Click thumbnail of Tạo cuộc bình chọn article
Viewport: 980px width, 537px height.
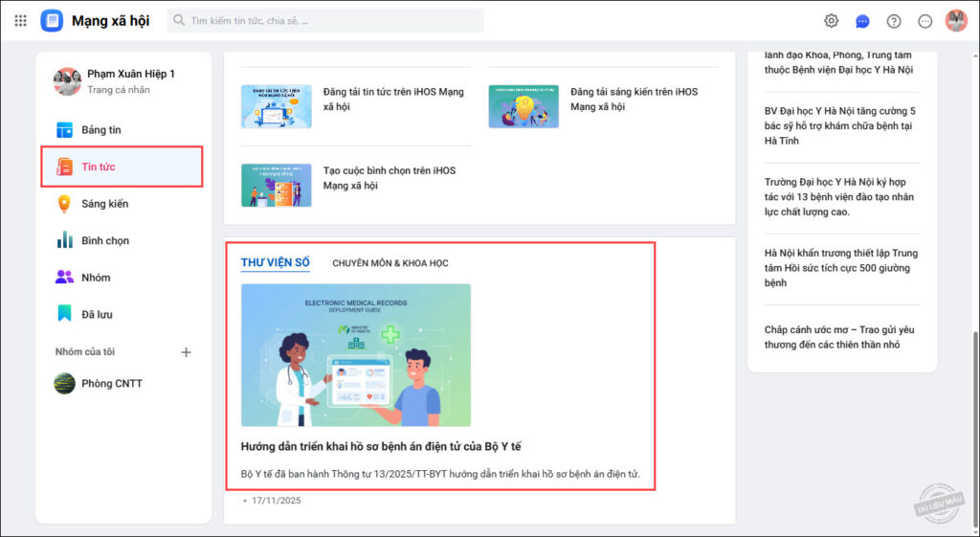[x=277, y=185]
